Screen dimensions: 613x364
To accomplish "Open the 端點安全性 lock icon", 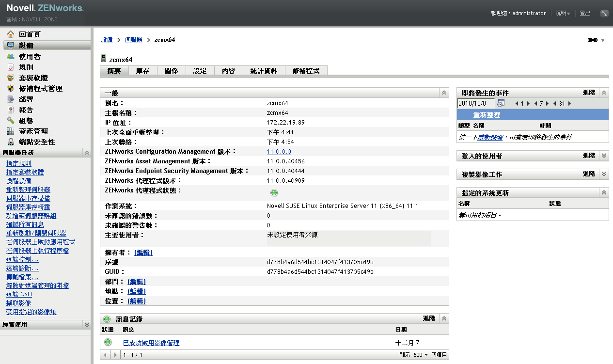I will tap(10, 142).
